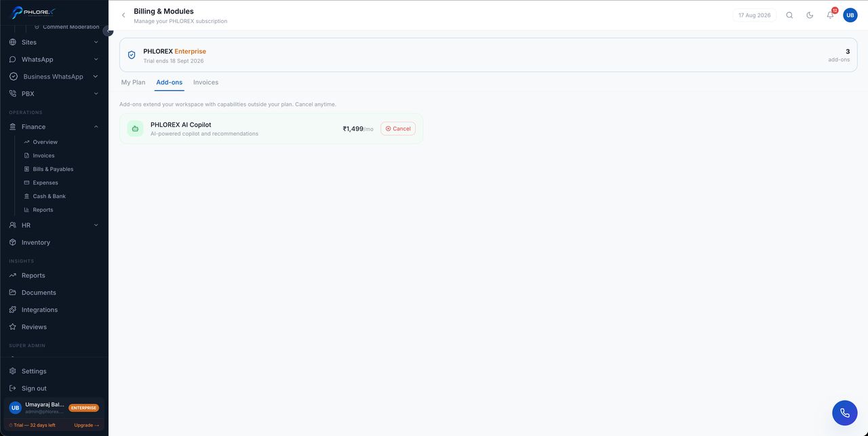Screen dimensions: 868x436
Task: Expand the Business WhatsApp chevron
Action: (96, 77)
